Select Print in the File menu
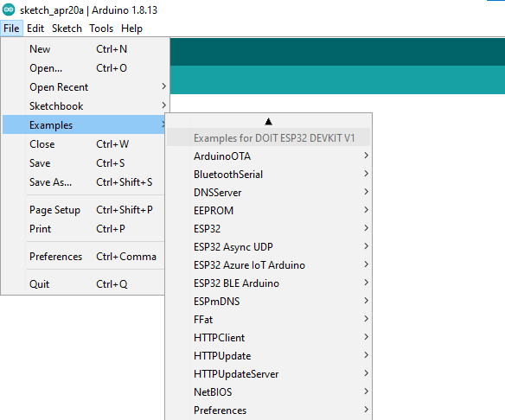Screen dimensions: 505x420 coord(84,228)
